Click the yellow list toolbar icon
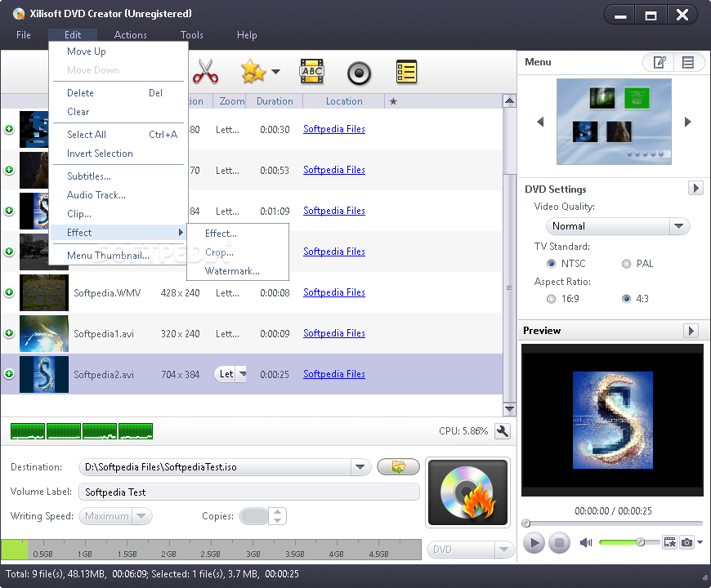The height and width of the screenshot is (588, 711). pos(406,72)
